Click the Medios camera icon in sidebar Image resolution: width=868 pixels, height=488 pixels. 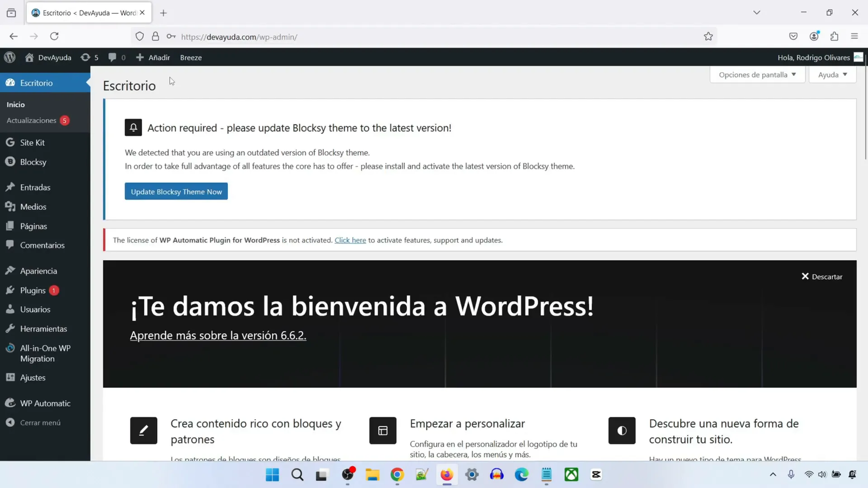point(9,207)
